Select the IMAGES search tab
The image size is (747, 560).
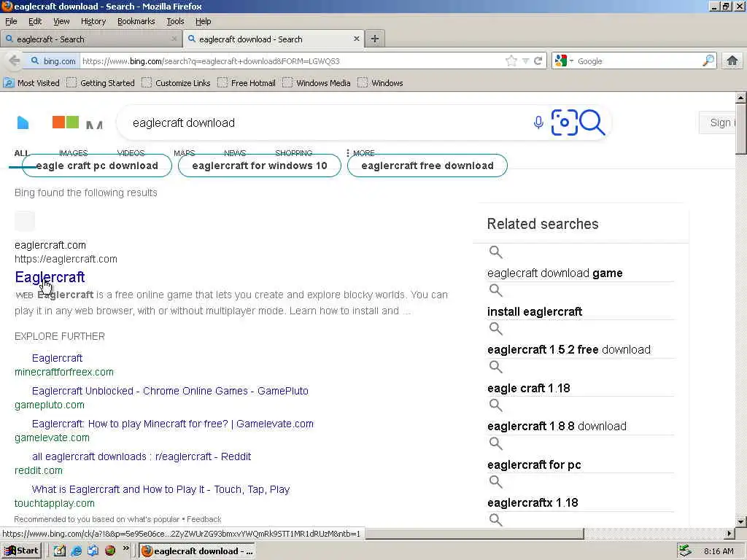pyautogui.click(x=74, y=153)
